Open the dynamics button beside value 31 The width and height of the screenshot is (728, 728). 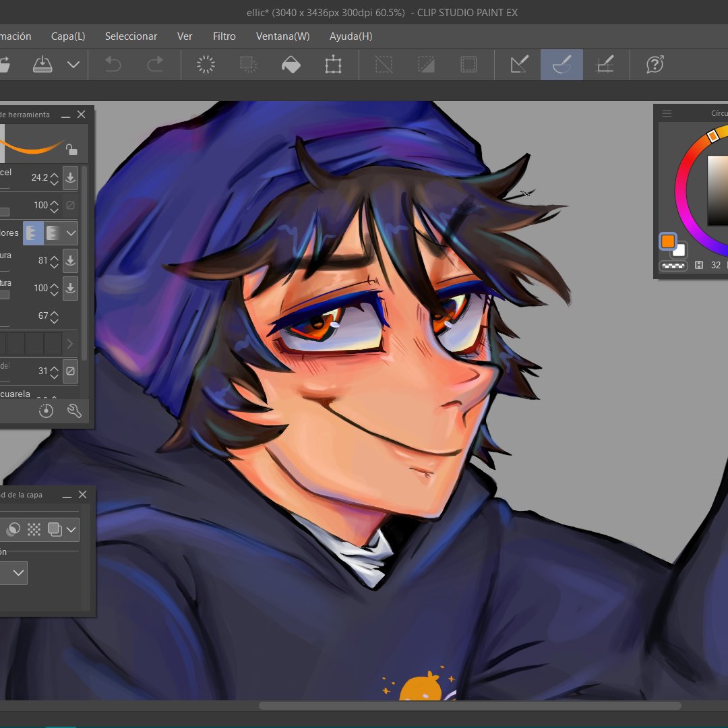tap(71, 371)
